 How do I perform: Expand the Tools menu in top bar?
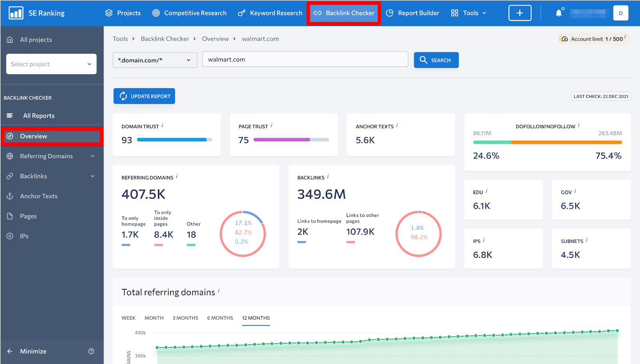point(468,13)
